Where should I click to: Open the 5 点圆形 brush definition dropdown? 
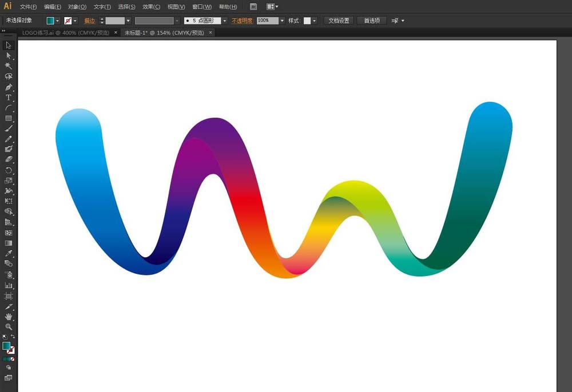tap(224, 21)
